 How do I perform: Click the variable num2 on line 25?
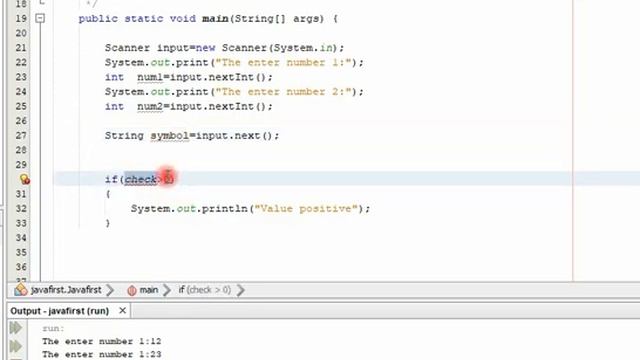[x=150, y=107]
